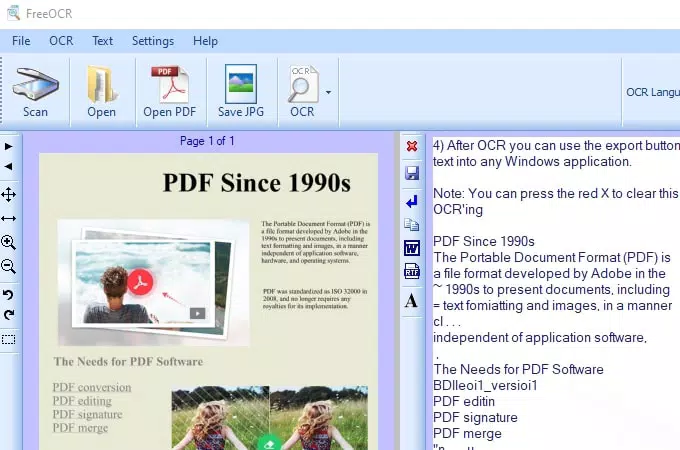This screenshot has height=450, width=680.
Task: Save the image with Save JPG
Action: pos(241,92)
